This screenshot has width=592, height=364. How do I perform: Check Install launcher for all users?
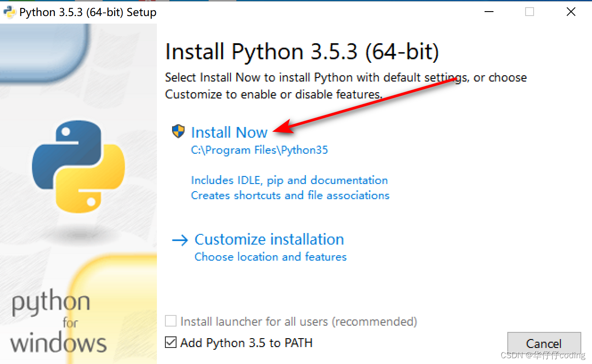point(171,321)
